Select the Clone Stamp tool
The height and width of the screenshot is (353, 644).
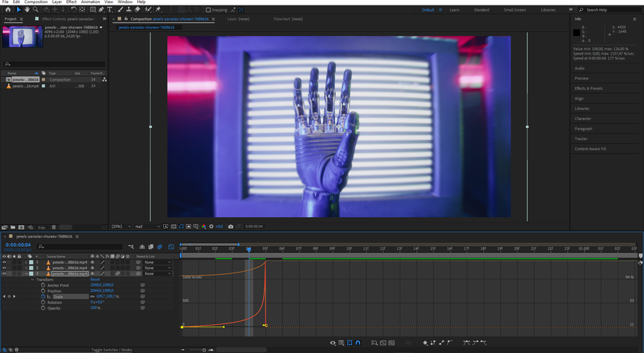[129, 9]
